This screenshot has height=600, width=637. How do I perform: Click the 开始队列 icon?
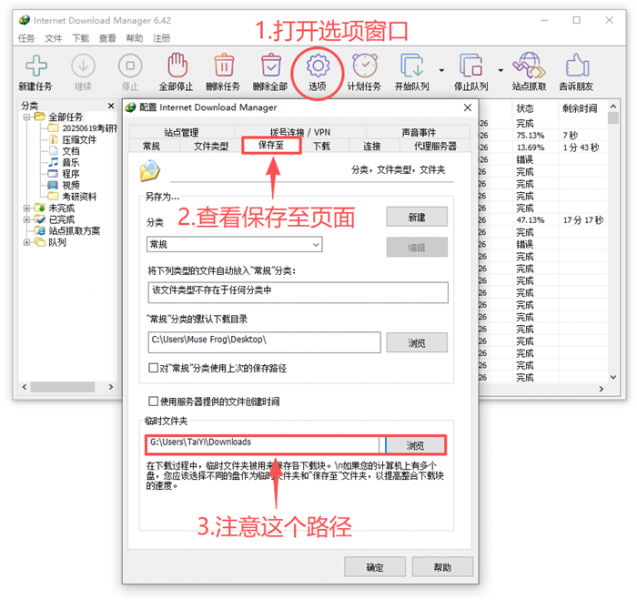coord(412,65)
